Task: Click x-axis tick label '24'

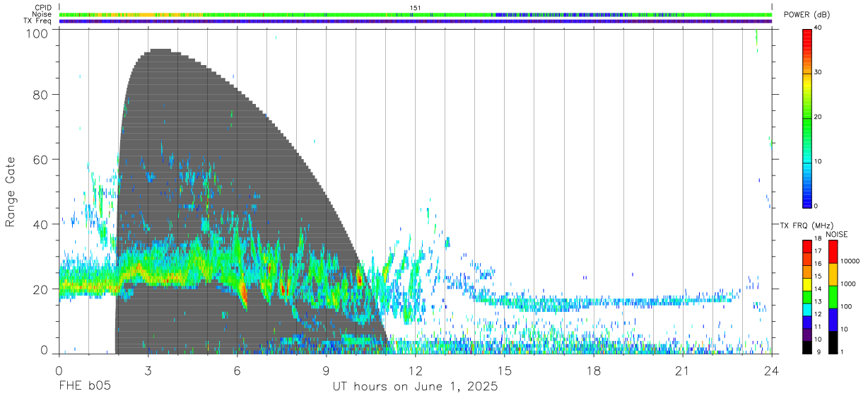Action: (x=772, y=371)
